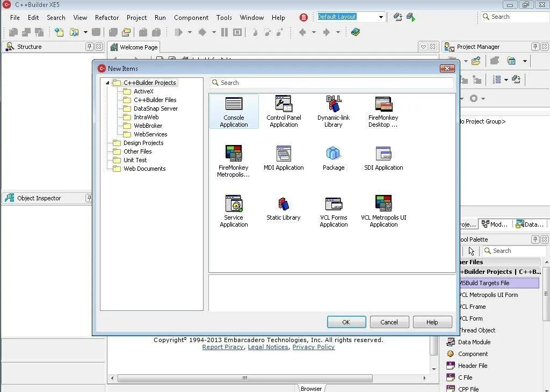Pin the Tool Palette panel
The height and width of the screenshot is (392, 550).
click(535, 239)
